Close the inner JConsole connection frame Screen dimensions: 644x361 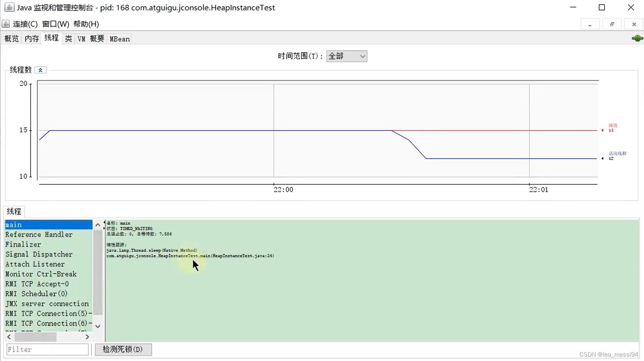tap(634, 24)
